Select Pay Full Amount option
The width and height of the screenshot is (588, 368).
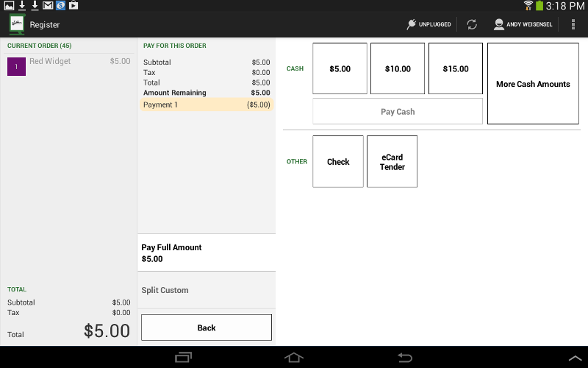point(207,252)
